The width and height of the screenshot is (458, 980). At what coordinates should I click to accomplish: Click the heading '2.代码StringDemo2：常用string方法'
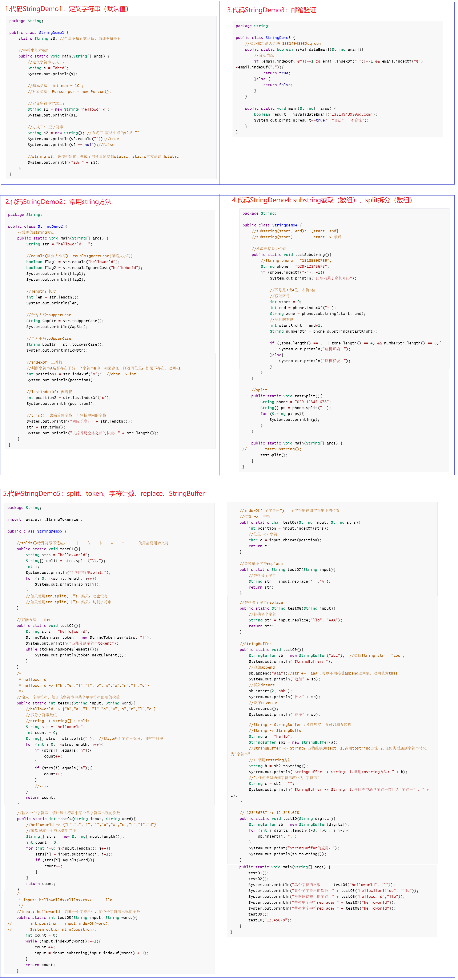(x=58, y=202)
